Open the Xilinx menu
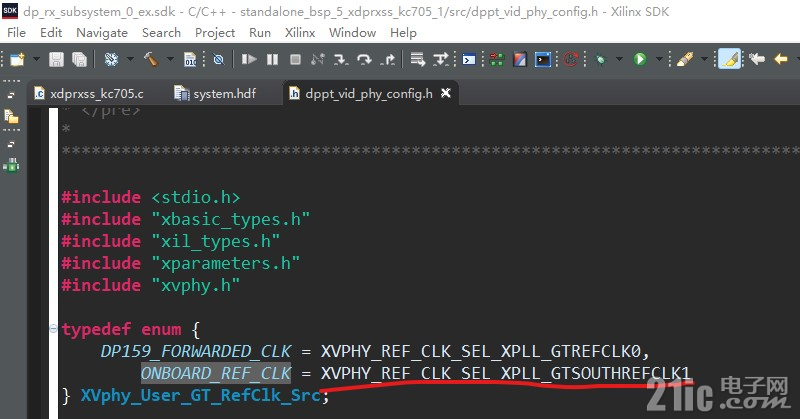 [300, 33]
